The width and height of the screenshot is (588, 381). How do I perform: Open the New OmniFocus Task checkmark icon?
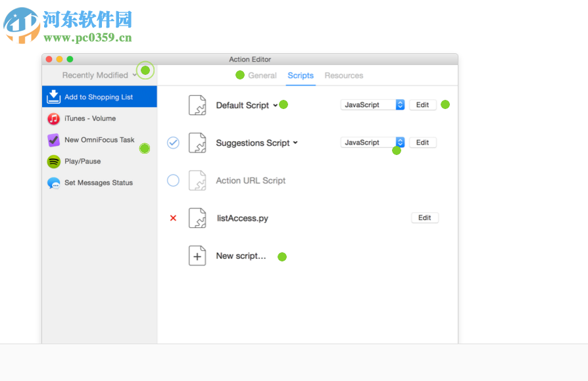pyautogui.click(x=54, y=139)
